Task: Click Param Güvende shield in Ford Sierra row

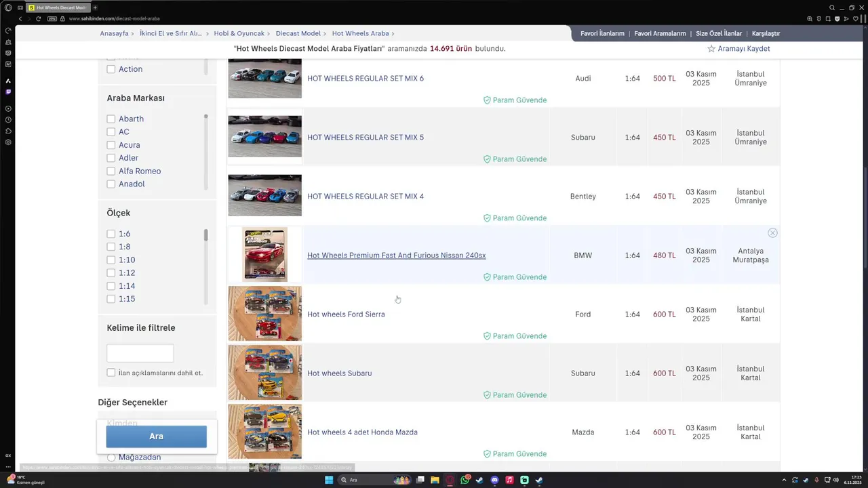Action: [486, 336]
